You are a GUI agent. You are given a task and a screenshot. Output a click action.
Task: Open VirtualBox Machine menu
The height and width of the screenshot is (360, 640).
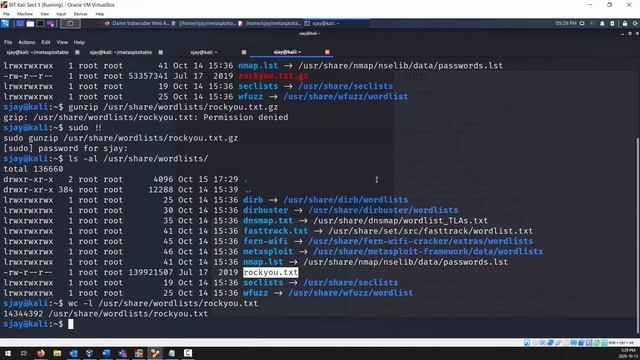pyautogui.click(x=25, y=14)
